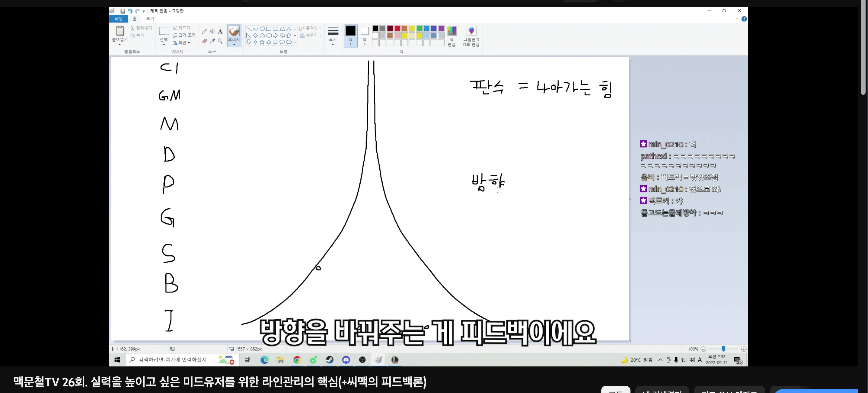The image size is (868, 393).
Task: Activate Color 1 (색 1) foreground selector
Action: (x=350, y=36)
